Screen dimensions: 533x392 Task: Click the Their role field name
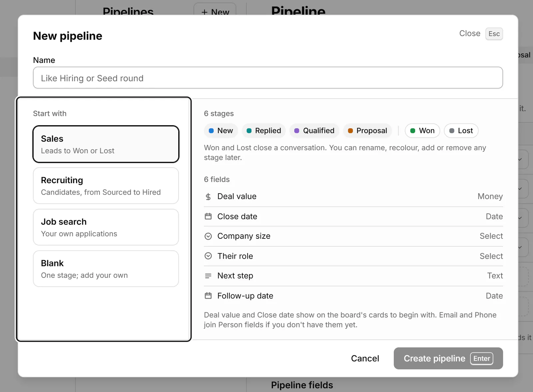click(x=235, y=256)
